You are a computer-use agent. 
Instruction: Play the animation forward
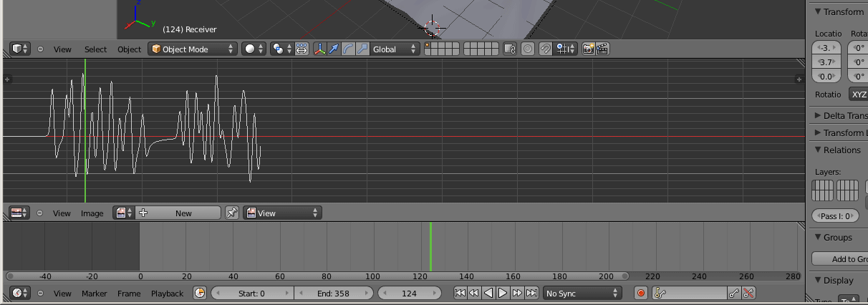[x=503, y=293]
